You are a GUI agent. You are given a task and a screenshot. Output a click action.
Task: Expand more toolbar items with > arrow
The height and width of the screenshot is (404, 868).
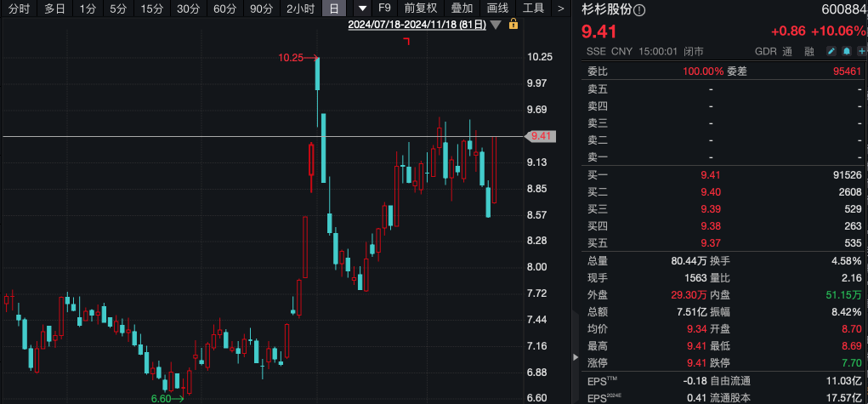tap(561, 9)
